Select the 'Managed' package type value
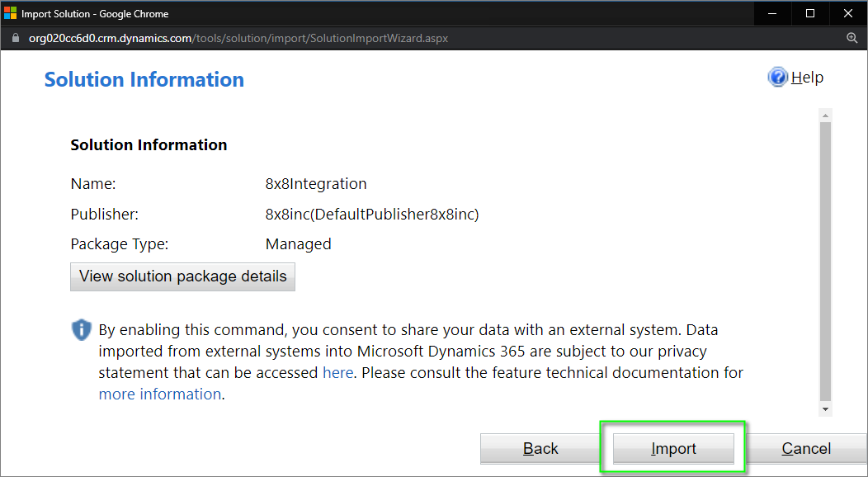The image size is (868, 477). click(x=299, y=244)
